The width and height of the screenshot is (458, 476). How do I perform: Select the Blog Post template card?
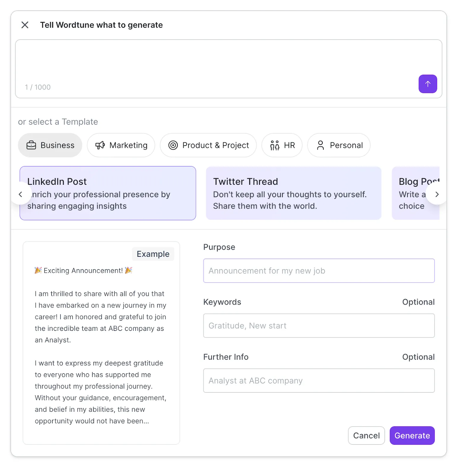click(415, 193)
